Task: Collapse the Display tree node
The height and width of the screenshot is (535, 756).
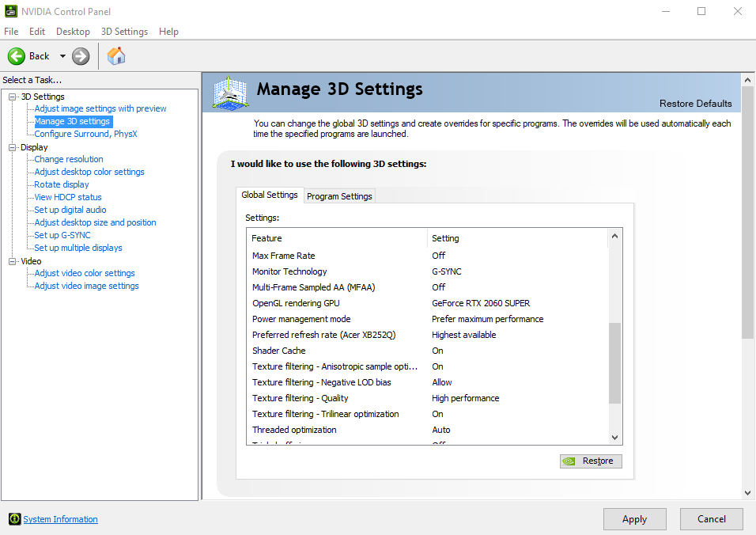Action: [x=13, y=148]
